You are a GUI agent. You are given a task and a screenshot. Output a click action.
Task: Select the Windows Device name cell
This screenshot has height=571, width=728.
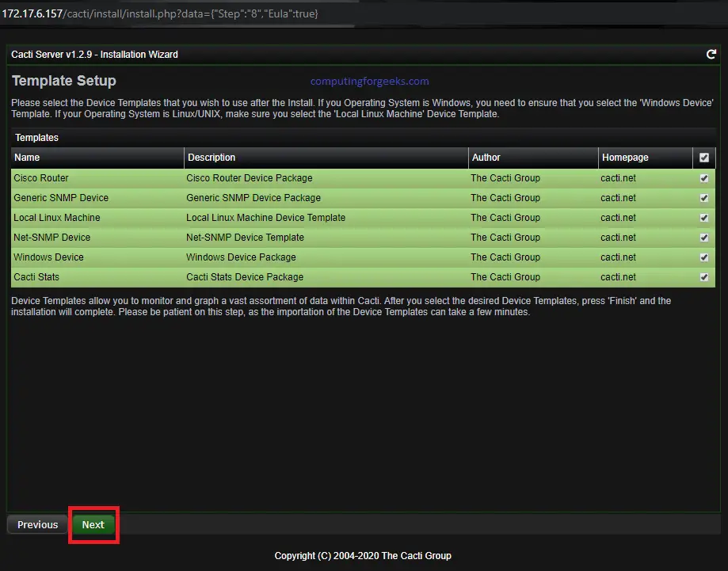pos(49,257)
